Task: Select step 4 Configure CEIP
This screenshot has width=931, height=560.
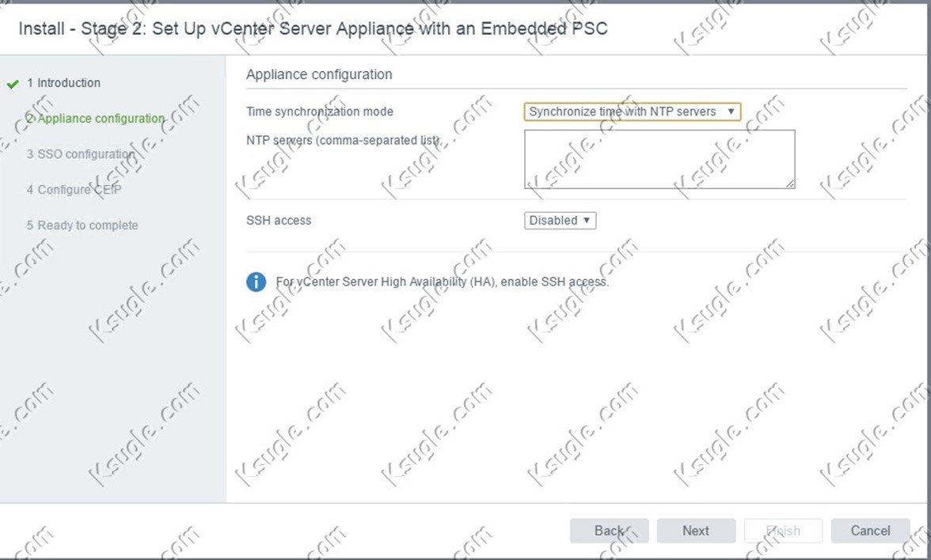Action: 74,190
